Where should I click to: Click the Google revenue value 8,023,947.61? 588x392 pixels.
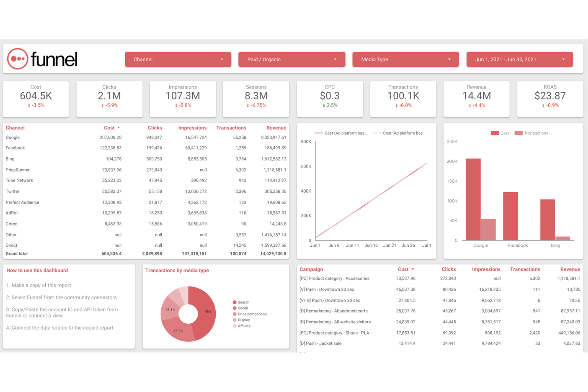click(274, 137)
